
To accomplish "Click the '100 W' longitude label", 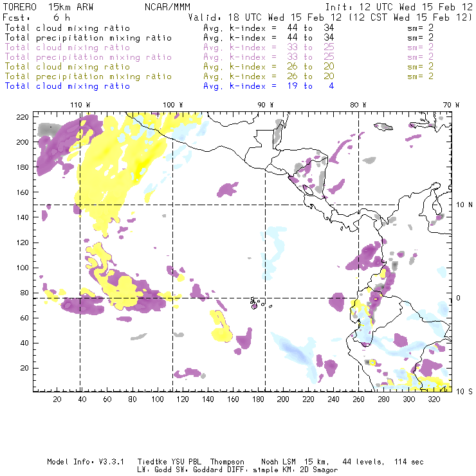I will point(173,105).
